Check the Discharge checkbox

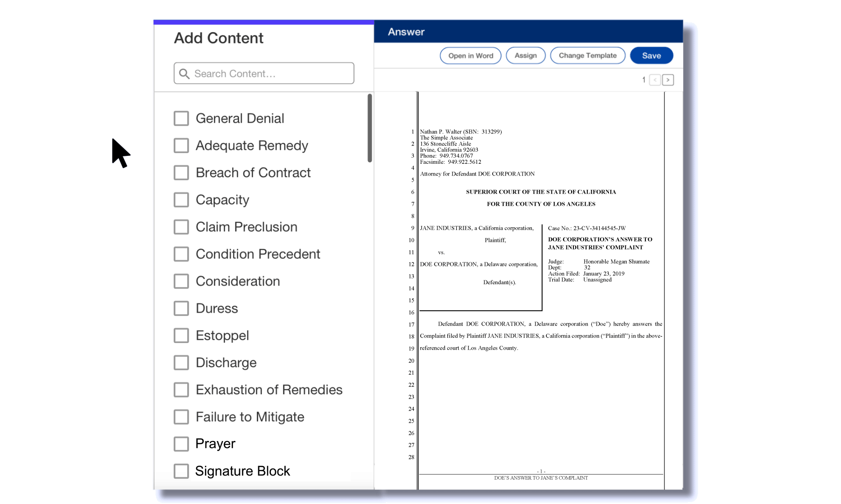click(181, 363)
